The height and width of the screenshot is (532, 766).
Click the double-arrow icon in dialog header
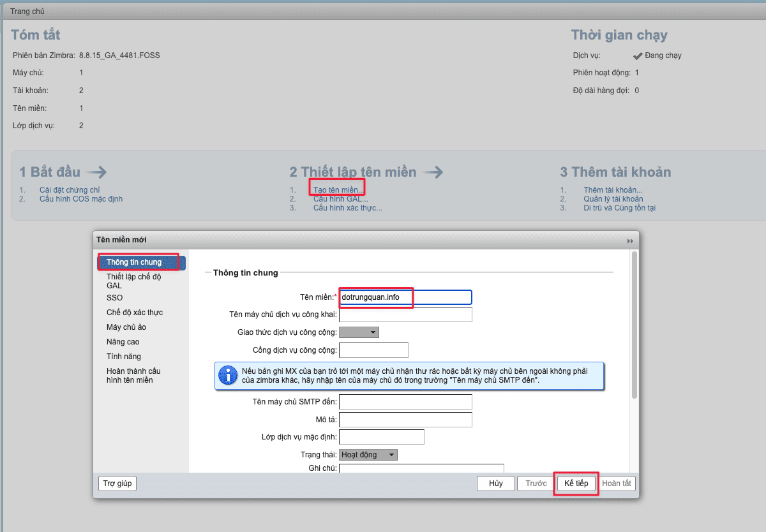click(x=630, y=240)
